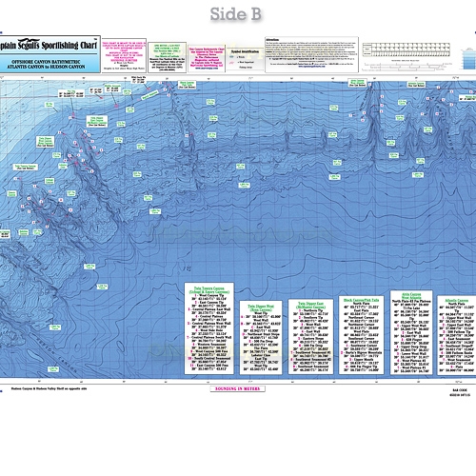Click the "West Canyon Tip" entry in Twin Towers box
This screenshot has height=476, width=476.
(x=210, y=295)
